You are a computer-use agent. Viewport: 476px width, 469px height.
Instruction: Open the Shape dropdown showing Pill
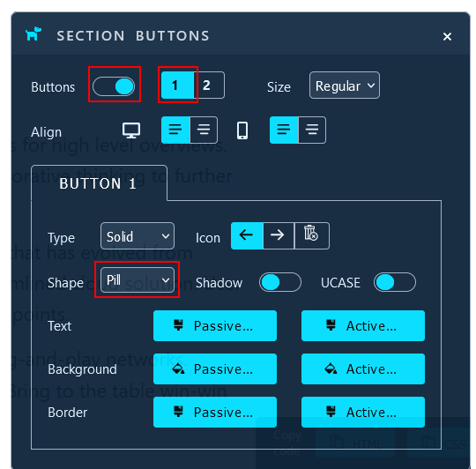138,279
